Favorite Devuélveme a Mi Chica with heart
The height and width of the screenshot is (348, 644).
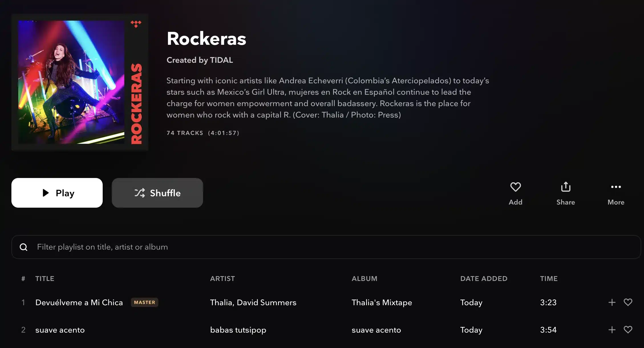[x=628, y=302]
